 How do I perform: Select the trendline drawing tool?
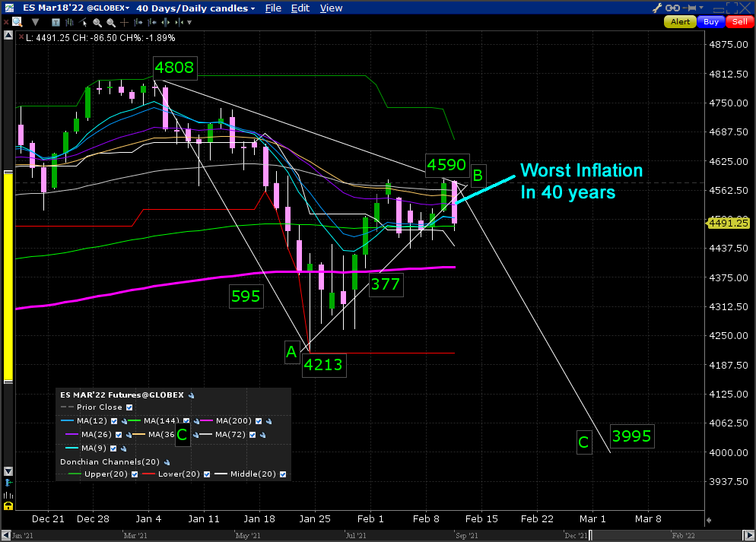tap(83, 22)
